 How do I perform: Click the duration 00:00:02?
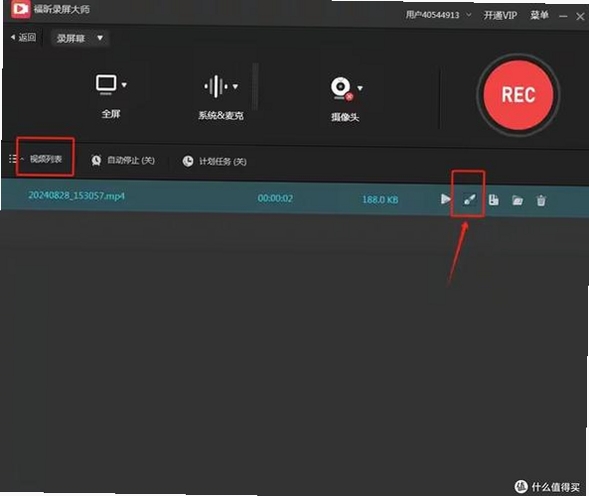click(x=275, y=198)
